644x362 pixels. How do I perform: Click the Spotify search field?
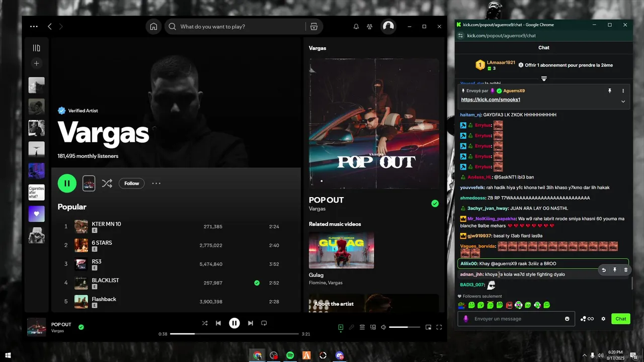click(236, 27)
